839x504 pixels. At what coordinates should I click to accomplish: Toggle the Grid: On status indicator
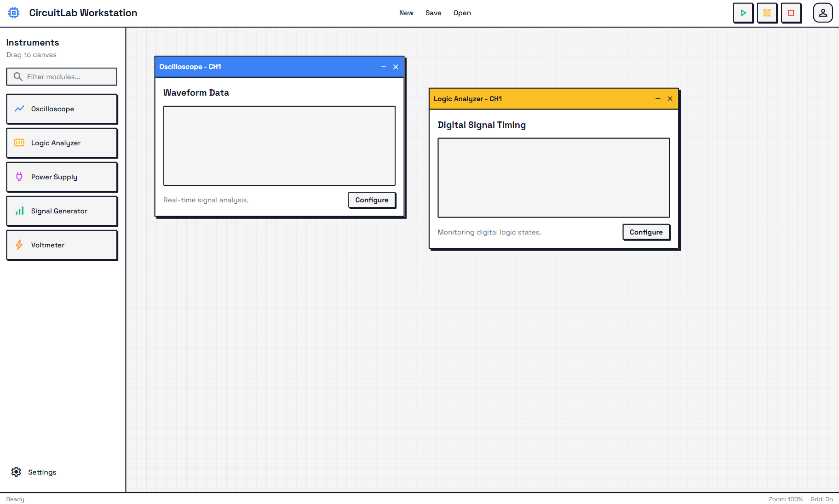point(822,499)
